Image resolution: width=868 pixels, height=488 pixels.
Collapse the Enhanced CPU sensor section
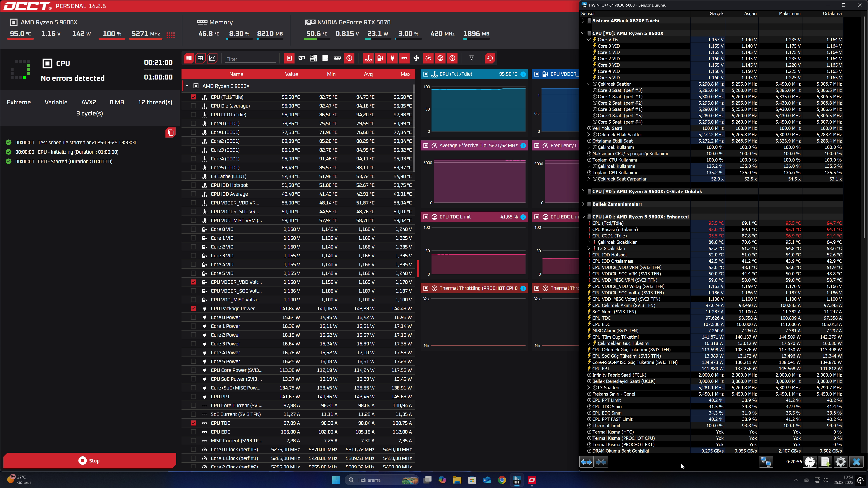[583, 217]
